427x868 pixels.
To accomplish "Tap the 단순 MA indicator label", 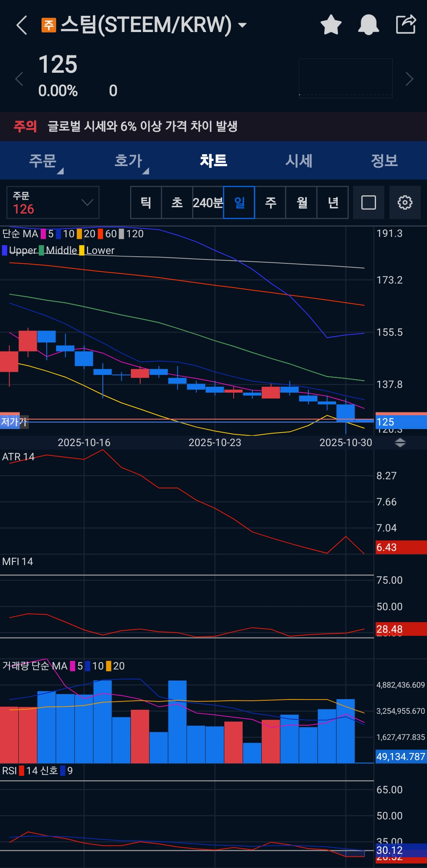I will pos(20,234).
